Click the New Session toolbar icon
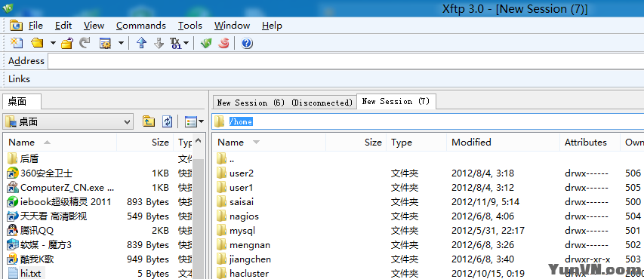Viewport: 644px width, 279px height. pos(17,43)
